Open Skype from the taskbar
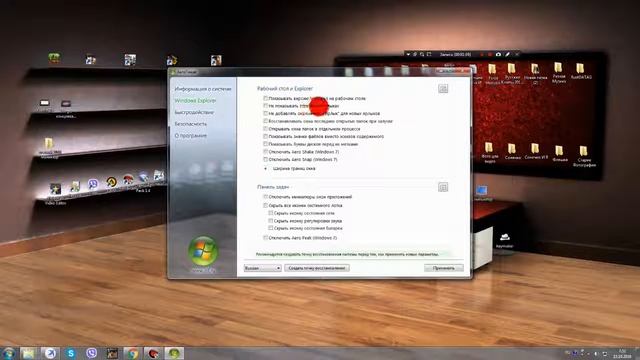The width and height of the screenshot is (640, 360). click(x=71, y=353)
